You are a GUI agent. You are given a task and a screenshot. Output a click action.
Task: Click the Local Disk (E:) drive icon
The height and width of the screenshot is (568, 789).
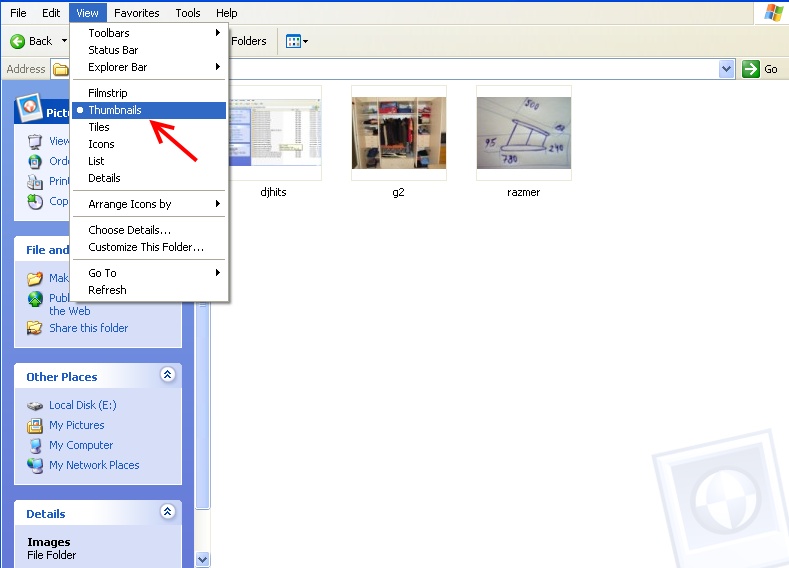tap(35, 405)
